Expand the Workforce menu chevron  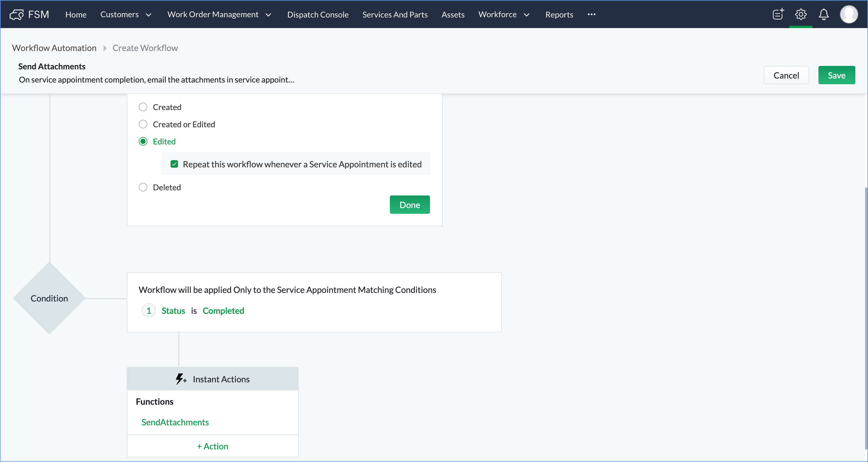tap(526, 15)
